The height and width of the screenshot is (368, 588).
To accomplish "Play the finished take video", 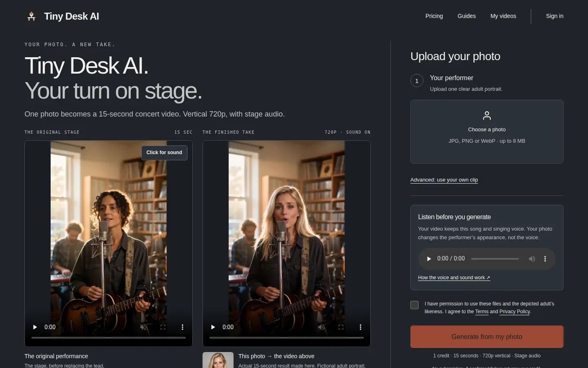I will 213,327.
